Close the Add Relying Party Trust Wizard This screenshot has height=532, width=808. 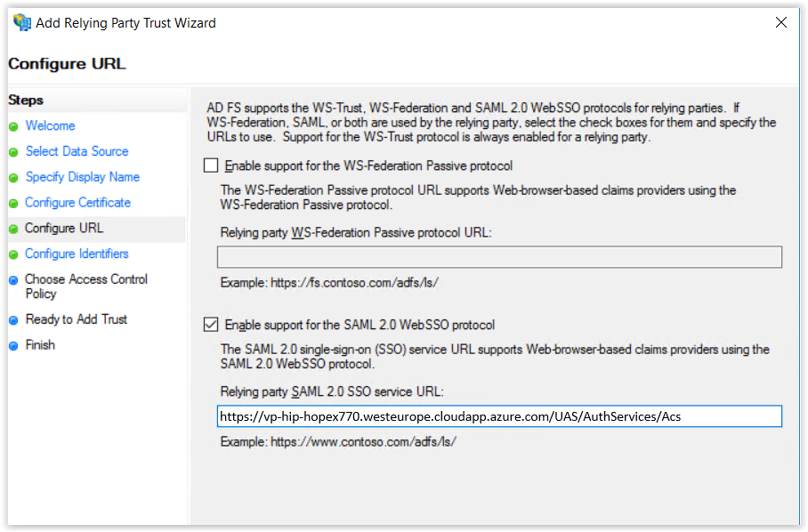click(x=781, y=22)
